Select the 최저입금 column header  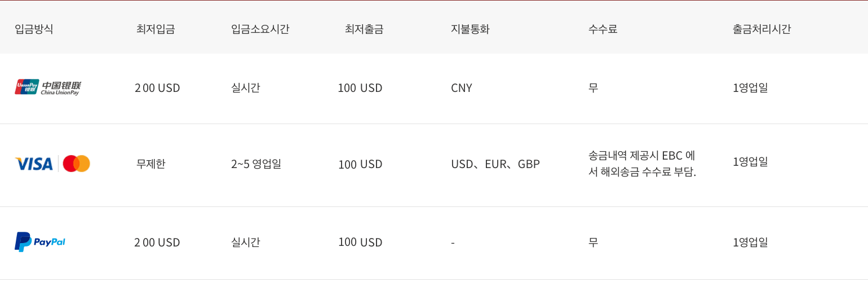click(156, 29)
